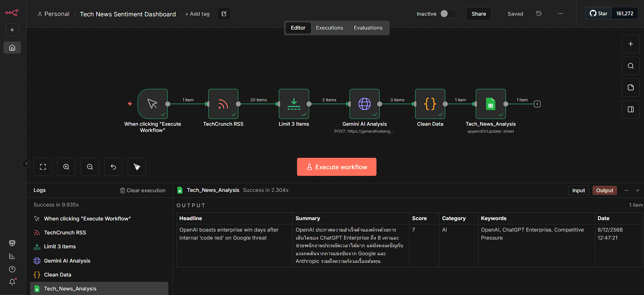Viewport: 644px width, 295px height.
Task: Open the canvas search nodes icon
Action: pyautogui.click(x=631, y=66)
